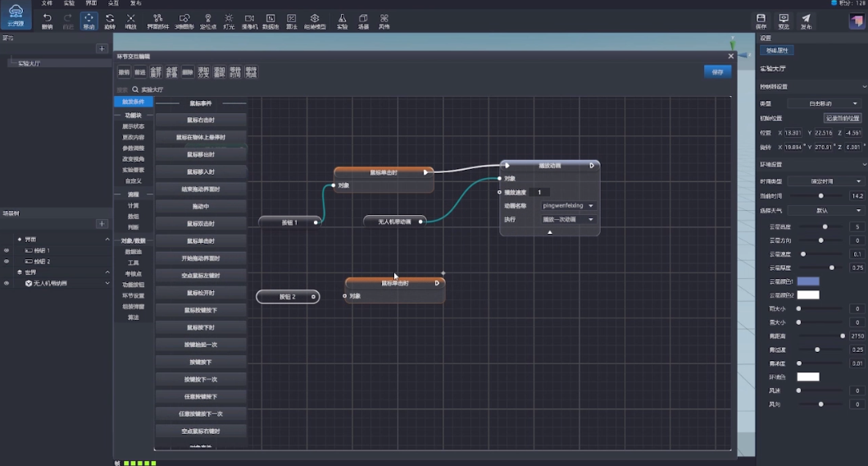Hide 按钮 2 using its eye icon

(x=7, y=261)
